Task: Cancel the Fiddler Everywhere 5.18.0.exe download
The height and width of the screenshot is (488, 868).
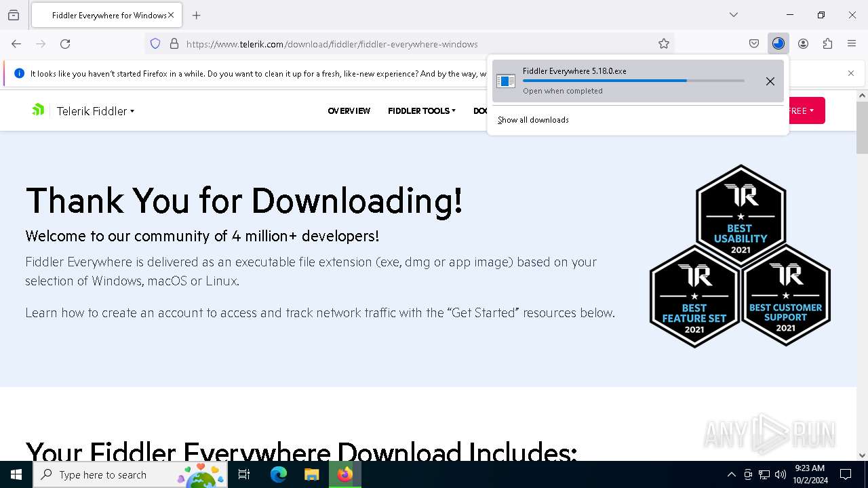Action: pyautogui.click(x=770, y=81)
